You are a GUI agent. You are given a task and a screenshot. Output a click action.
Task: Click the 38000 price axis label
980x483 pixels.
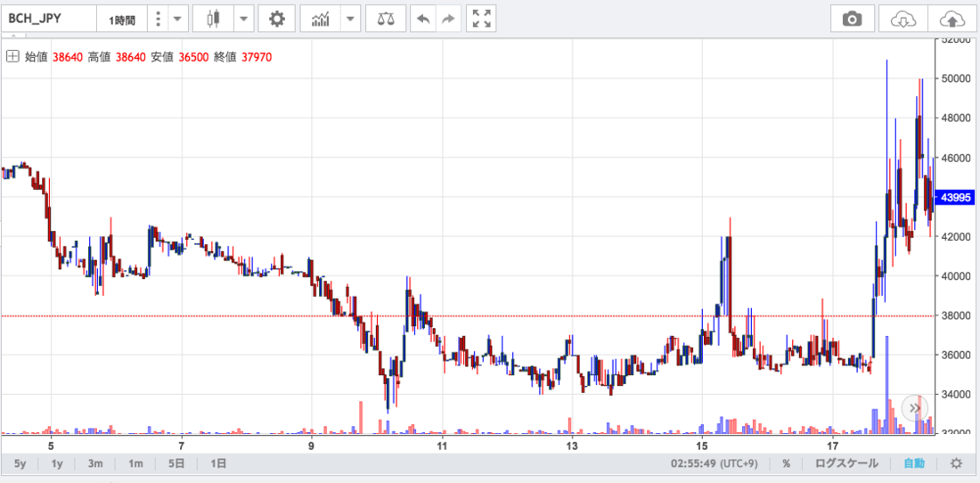point(954,315)
